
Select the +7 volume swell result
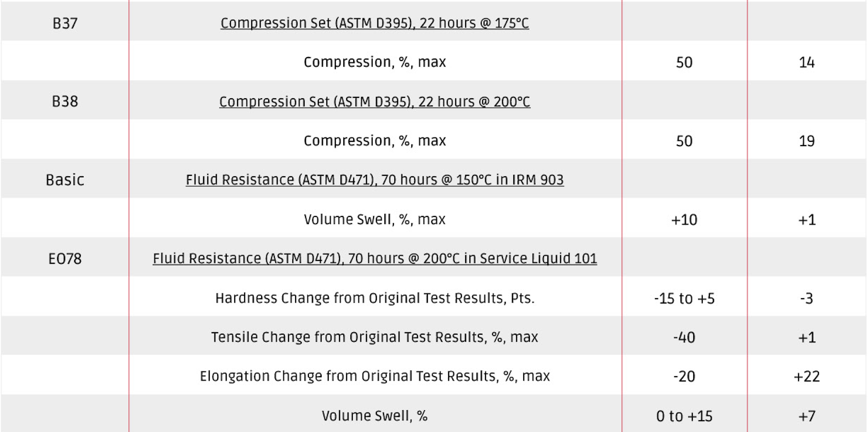coord(807,416)
